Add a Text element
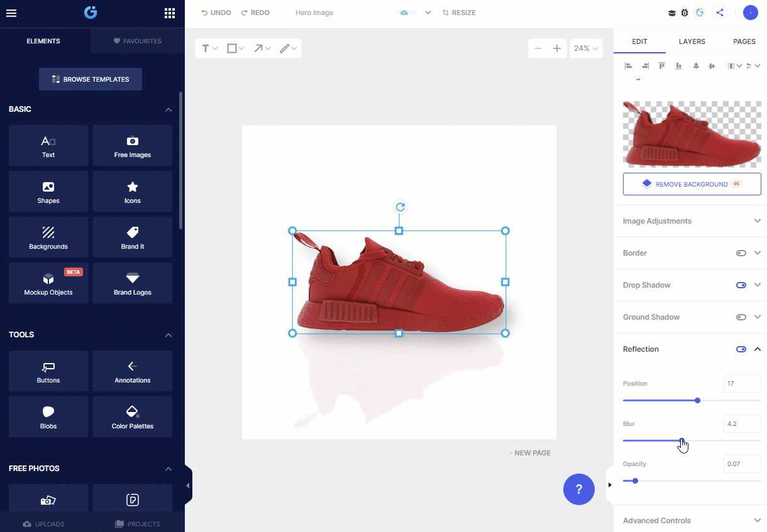 click(48, 146)
